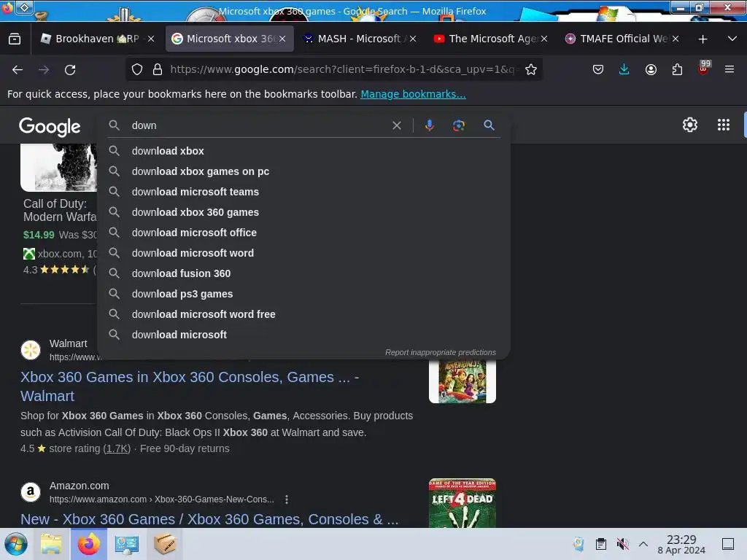
Task: Open Walmart Xbox 360 Games result
Action: (x=190, y=386)
